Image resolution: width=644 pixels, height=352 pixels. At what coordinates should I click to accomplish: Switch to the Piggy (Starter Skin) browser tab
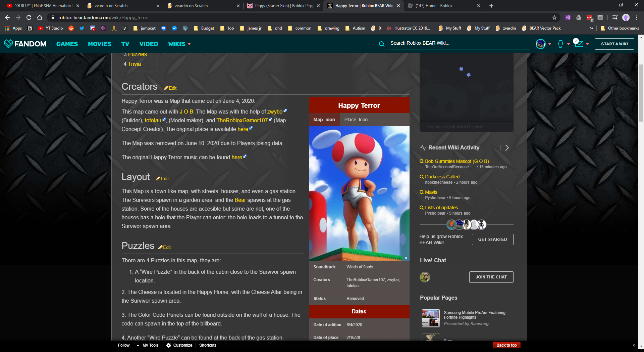tap(284, 6)
